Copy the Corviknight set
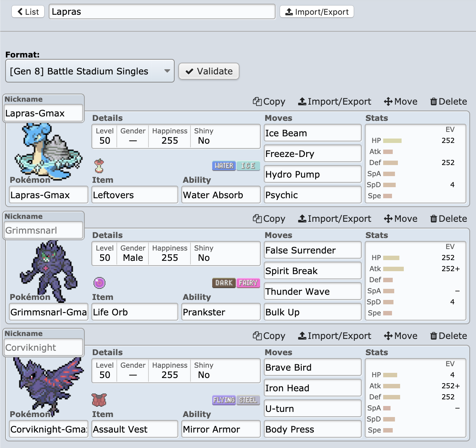476x448 pixels. tap(269, 336)
